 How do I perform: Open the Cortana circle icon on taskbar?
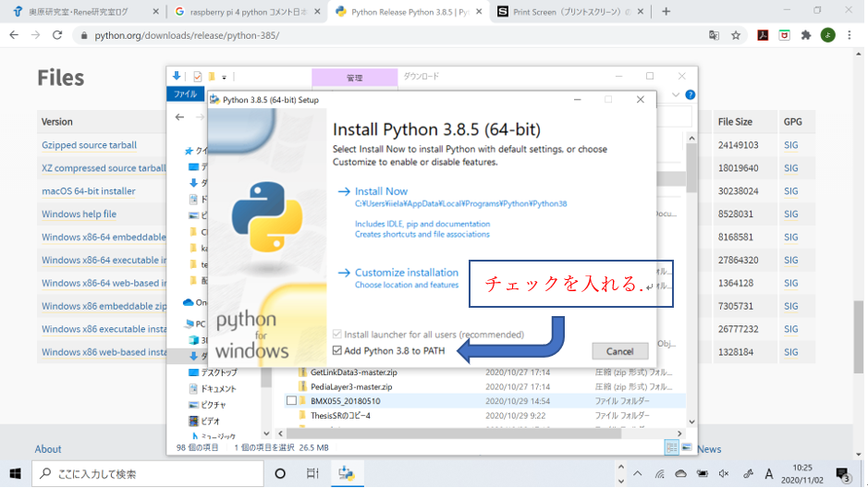(280, 474)
